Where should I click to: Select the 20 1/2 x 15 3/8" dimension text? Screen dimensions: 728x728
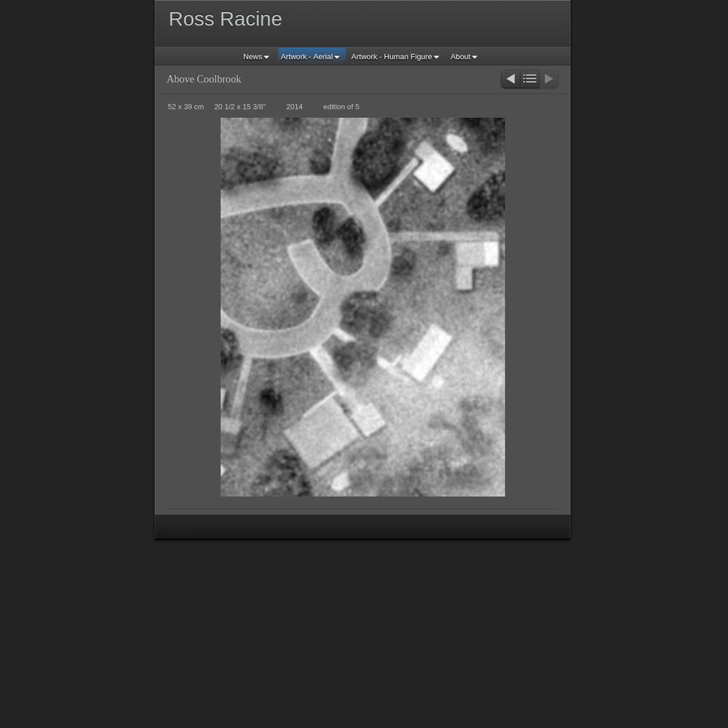click(240, 107)
